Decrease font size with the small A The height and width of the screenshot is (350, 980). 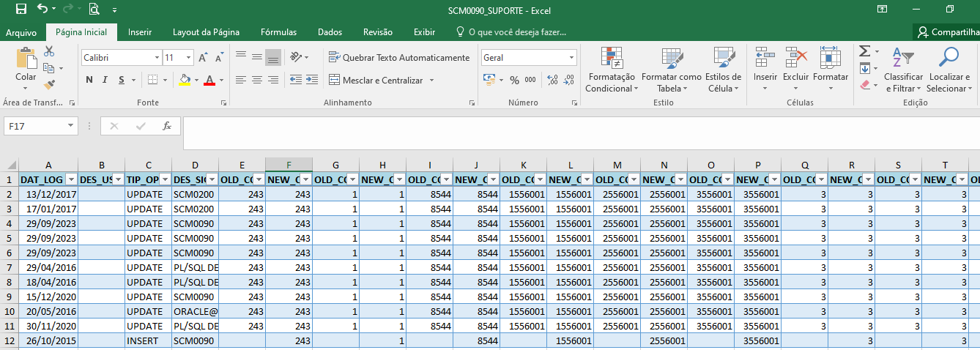point(219,57)
